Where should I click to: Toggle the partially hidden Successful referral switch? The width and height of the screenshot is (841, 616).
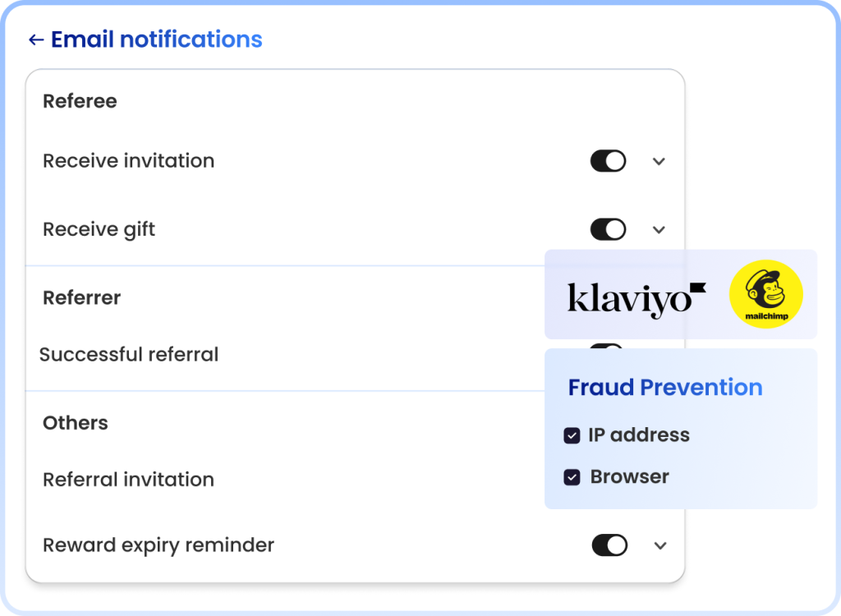[x=606, y=346]
